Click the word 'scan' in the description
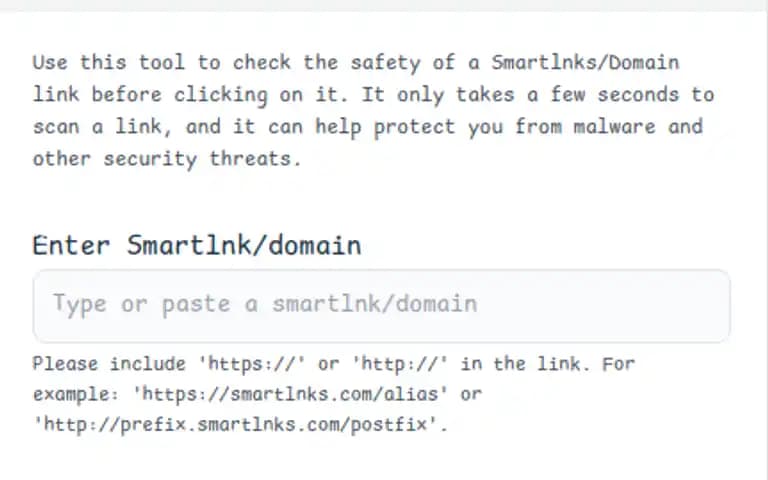 tap(56, 127)
